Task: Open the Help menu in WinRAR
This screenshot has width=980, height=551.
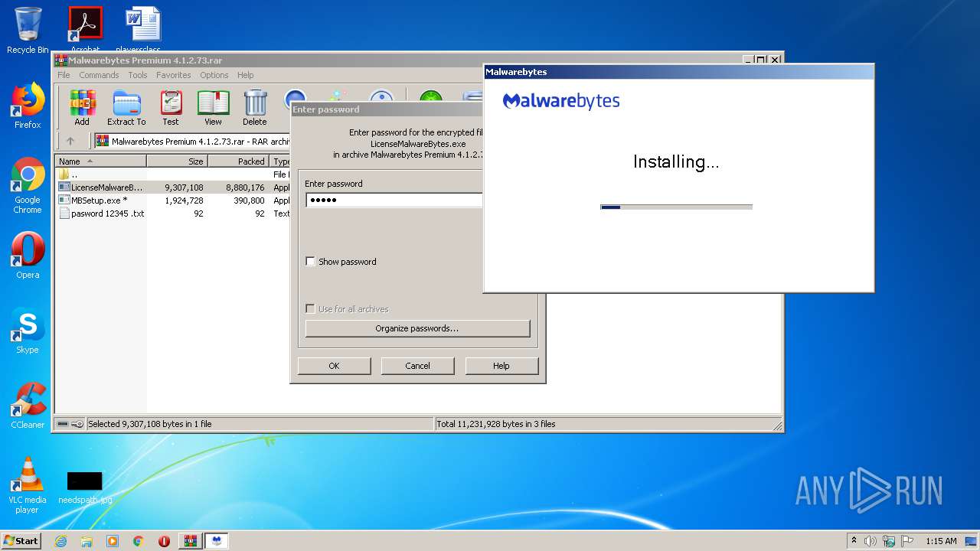Action: click(245, 75)
